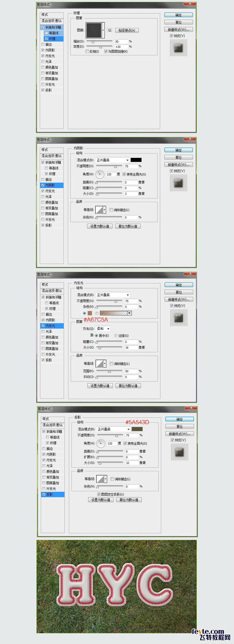Toggle the 与图层链接(K) checkbox

(106, 51)
